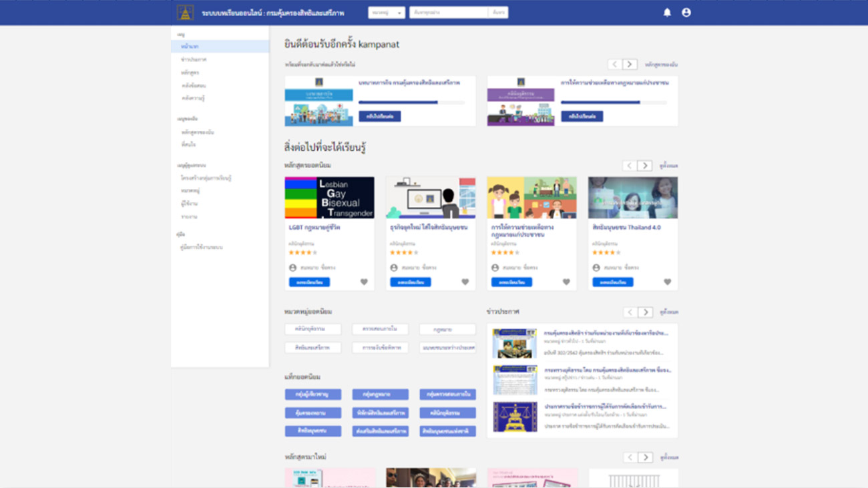Click the blue enroll button on LGBT course

pos(309,282)
